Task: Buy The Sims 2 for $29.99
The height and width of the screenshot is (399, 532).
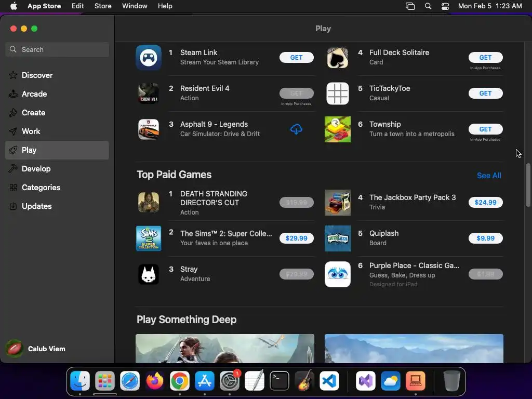Action: coord(297,238)
